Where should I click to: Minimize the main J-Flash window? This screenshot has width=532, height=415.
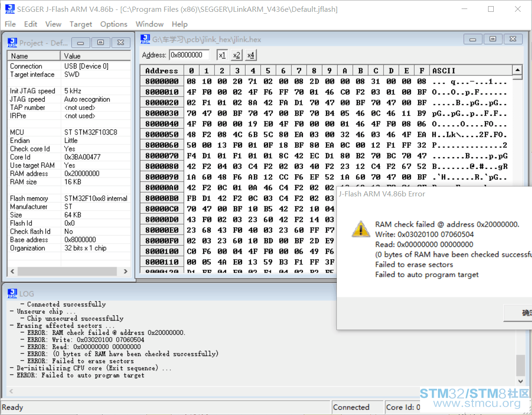tap(464, 9)
